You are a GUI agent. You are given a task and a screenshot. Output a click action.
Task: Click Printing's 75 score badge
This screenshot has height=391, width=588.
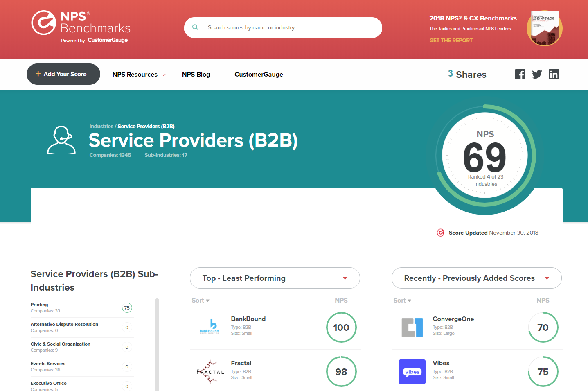click(x=127, y=308)
